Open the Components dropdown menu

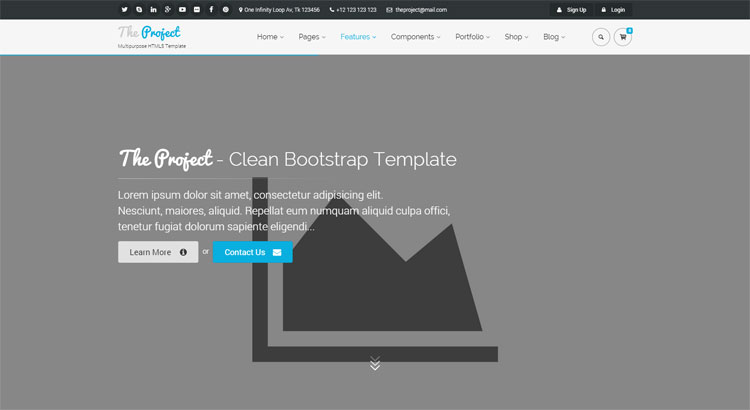click(x=415, y=37)
